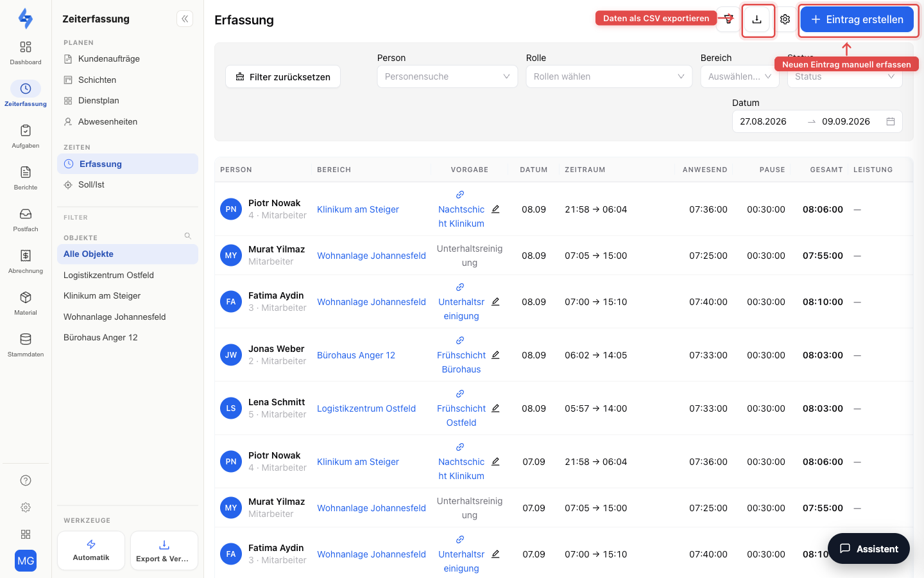Image resolution: width=924 pixels, height=578 pixels.
Task: Open Stammdaten in the left rail
Action: [x=26, y=345]
